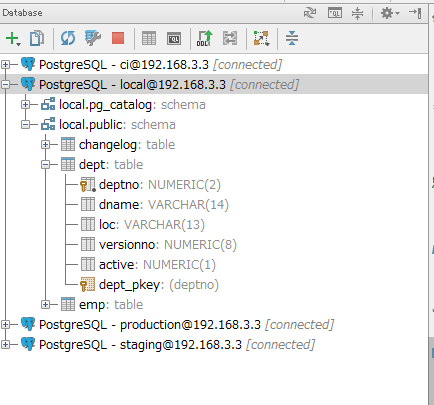The image size is (434, 405).
Task: Expand PostgreSQL production@192.168.3.3 node
Action: [5, 324]
